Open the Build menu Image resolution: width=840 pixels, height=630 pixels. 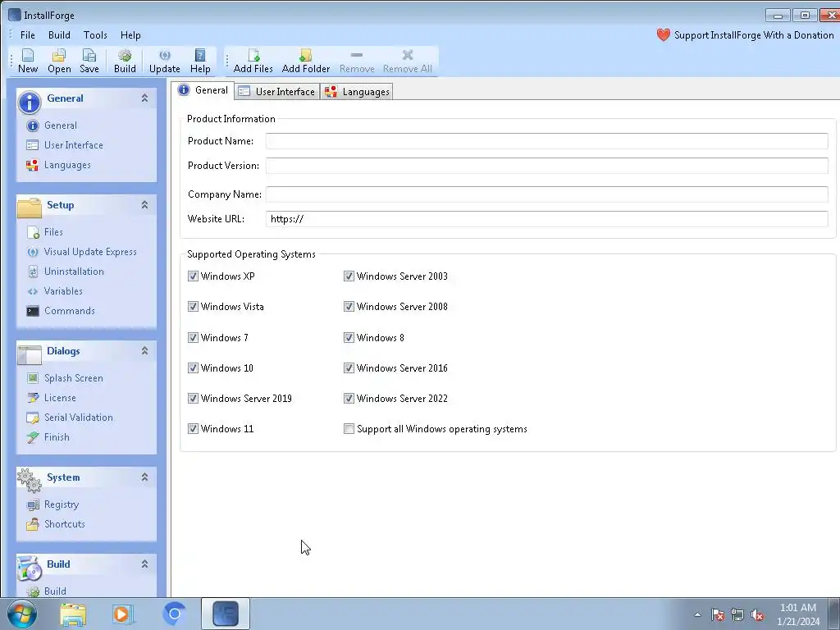(59, 34)
